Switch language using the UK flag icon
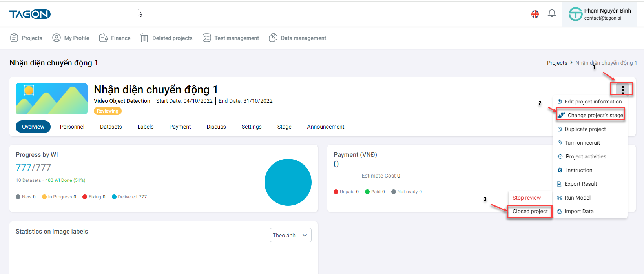 (535, 14)
